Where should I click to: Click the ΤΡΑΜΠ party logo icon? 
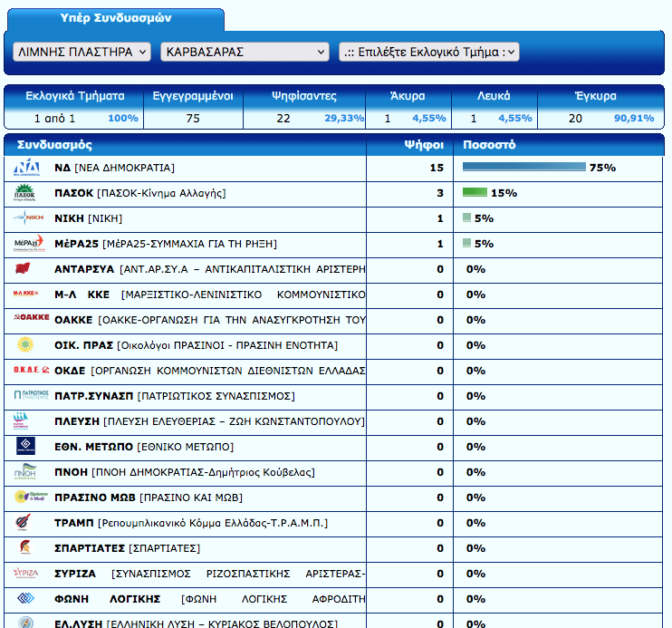[x=27, y=523]
